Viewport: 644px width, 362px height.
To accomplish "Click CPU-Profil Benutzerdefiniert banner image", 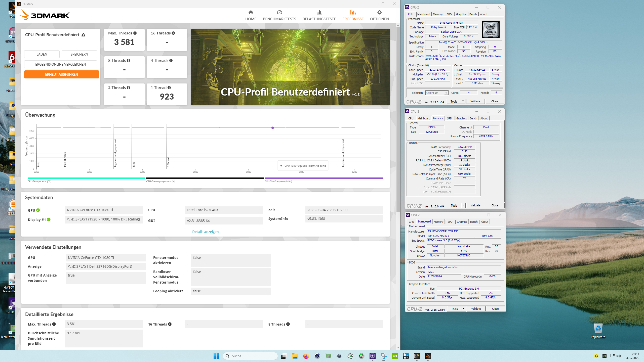I will (x=290, y=67).
